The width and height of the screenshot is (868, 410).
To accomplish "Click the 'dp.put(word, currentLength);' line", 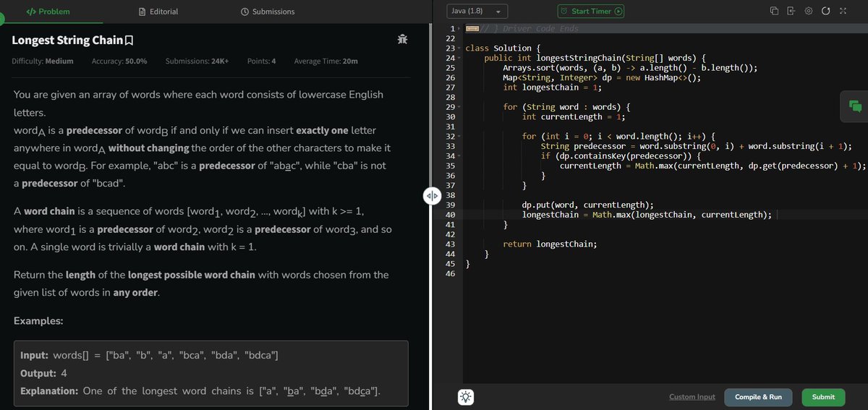I will (x=588, y=205).
